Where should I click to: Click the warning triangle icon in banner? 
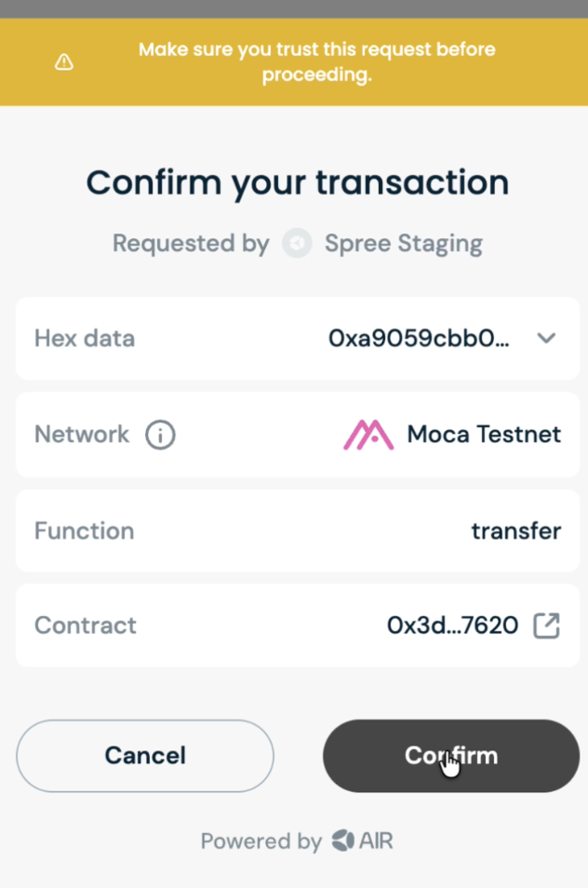pos(63,62)
